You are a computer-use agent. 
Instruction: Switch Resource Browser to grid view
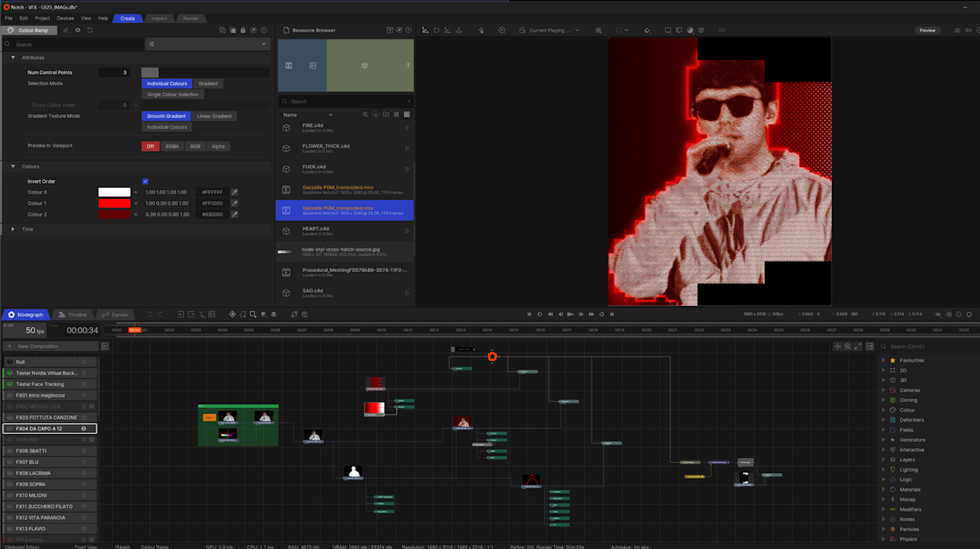(x=407, y=114)
